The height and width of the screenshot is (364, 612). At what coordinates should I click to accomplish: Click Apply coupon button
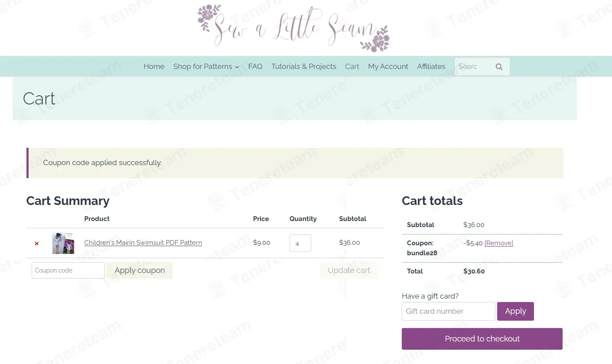(140, 270)
